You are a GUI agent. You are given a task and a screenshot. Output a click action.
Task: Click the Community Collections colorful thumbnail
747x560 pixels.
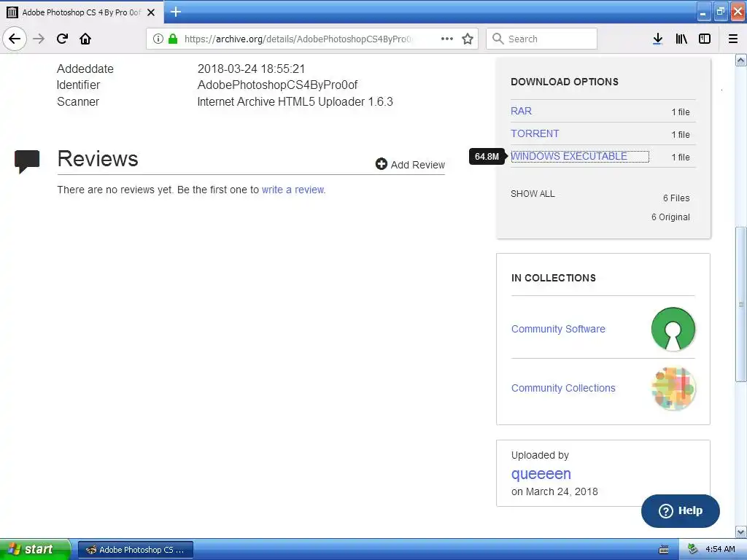[673, 388]
